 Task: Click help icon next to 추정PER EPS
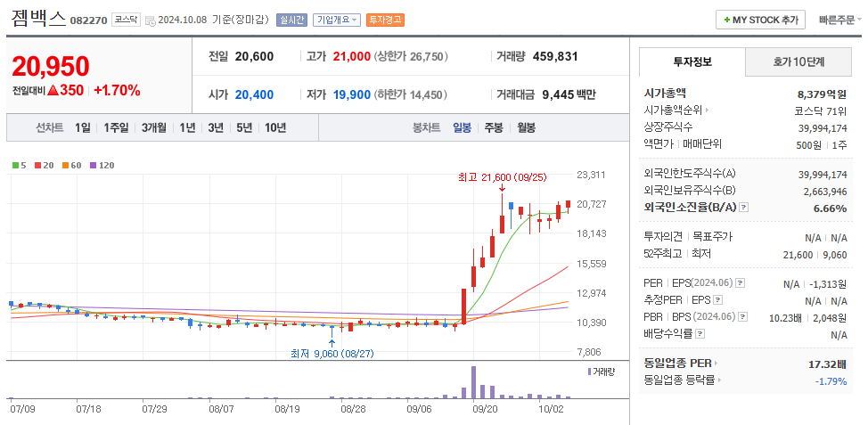[x=718, y=300]
